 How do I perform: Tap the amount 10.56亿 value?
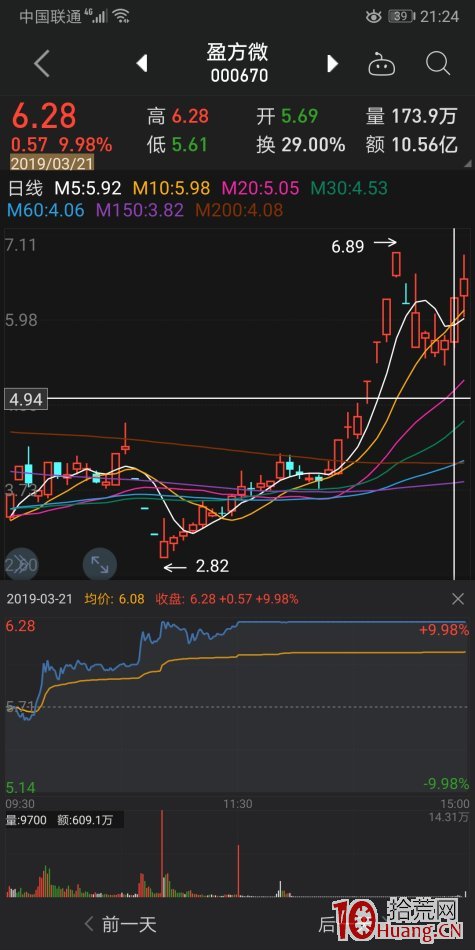pos(425,145)
